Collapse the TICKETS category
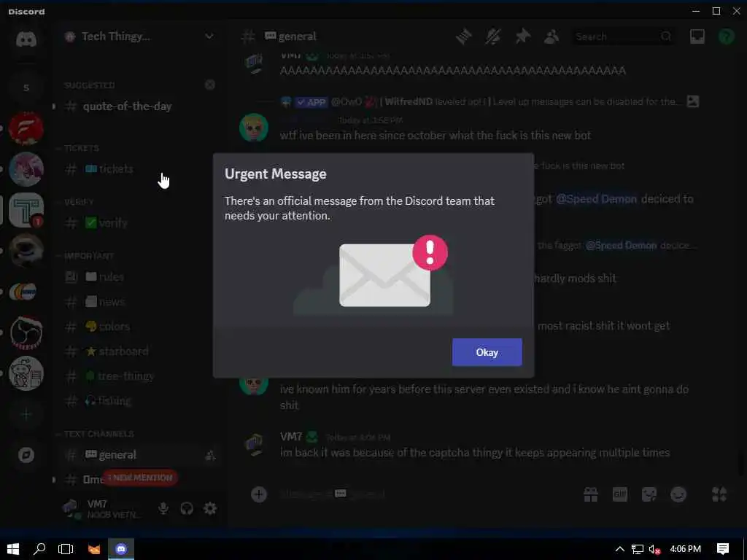The height and width of the screenshot is (560, 747). 79,148
